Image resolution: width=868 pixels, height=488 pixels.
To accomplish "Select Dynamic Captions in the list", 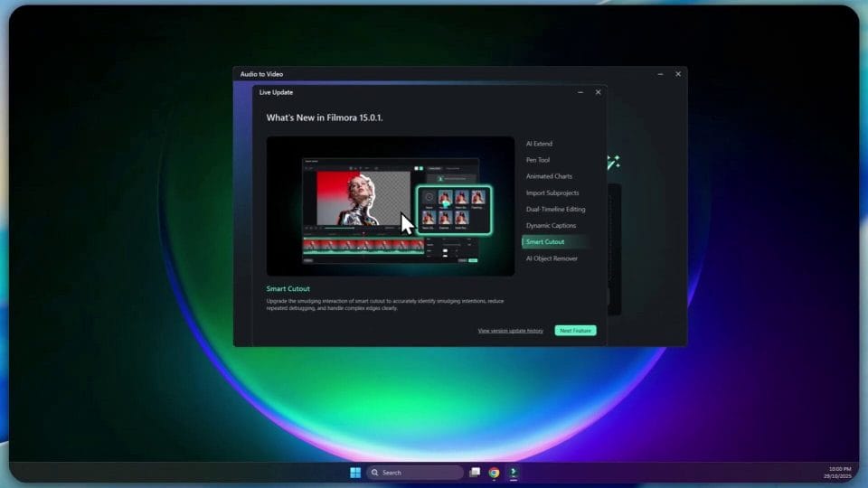I will pyautogui.click(x=551, y=225).
